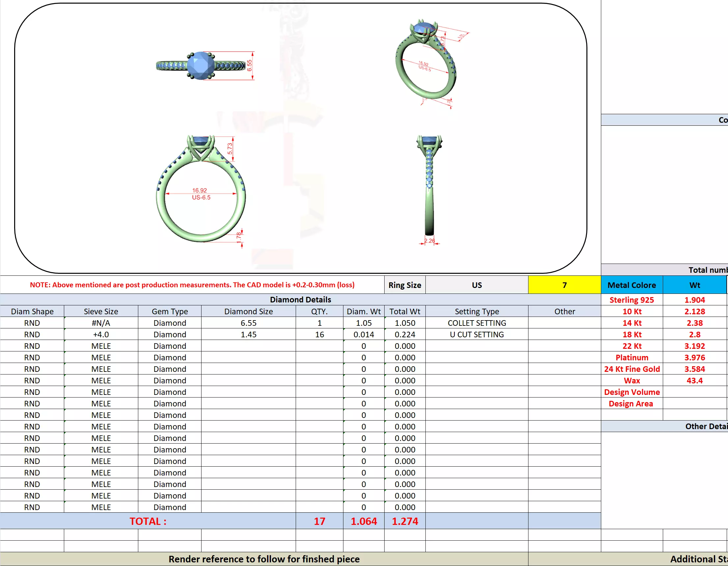Click the Metal Colore header cell
The image size is (728, 566).
[x=631, y=285]
